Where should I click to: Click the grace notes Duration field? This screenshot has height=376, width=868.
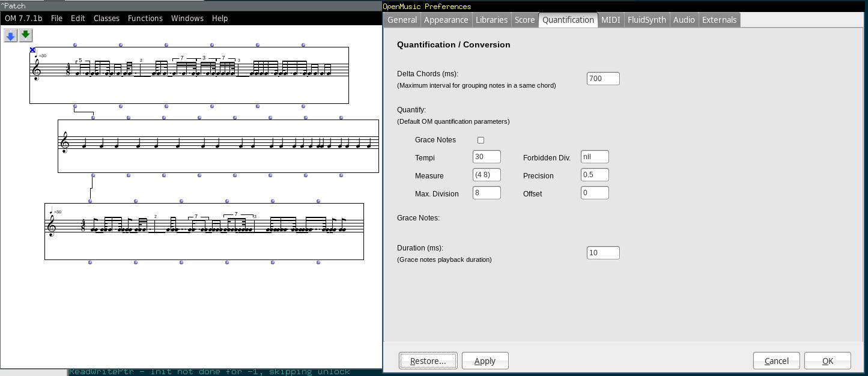(x=603, y=253)
